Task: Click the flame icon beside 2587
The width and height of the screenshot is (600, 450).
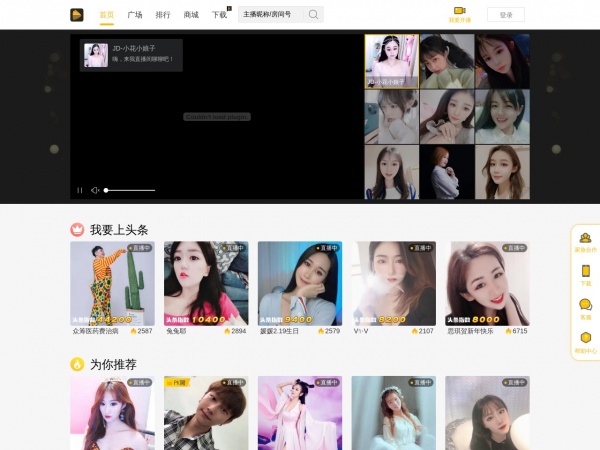Action: 134,331
